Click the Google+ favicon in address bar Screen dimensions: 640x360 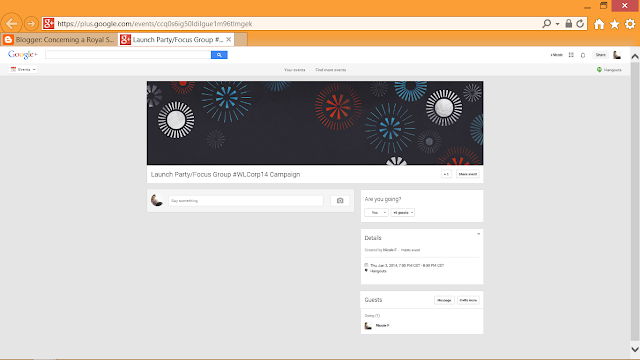coord(49,24)
